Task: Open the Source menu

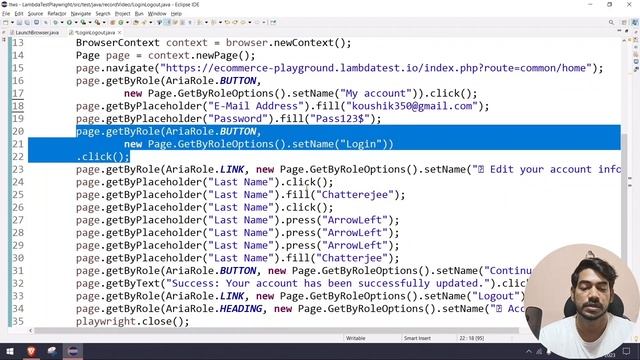Action: point(35,13)
